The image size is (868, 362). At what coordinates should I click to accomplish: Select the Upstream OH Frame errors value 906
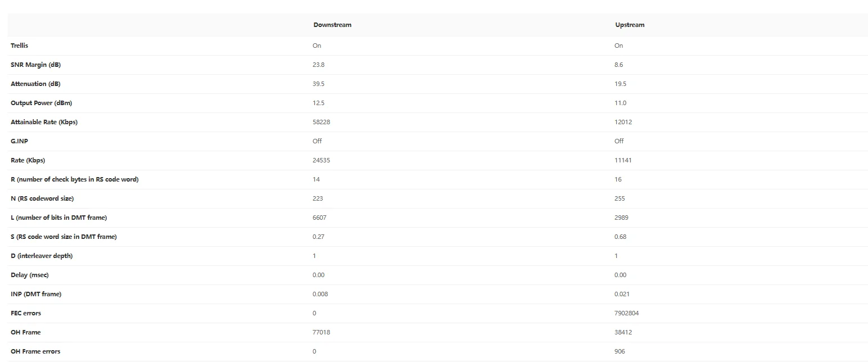tap(620, 351)
